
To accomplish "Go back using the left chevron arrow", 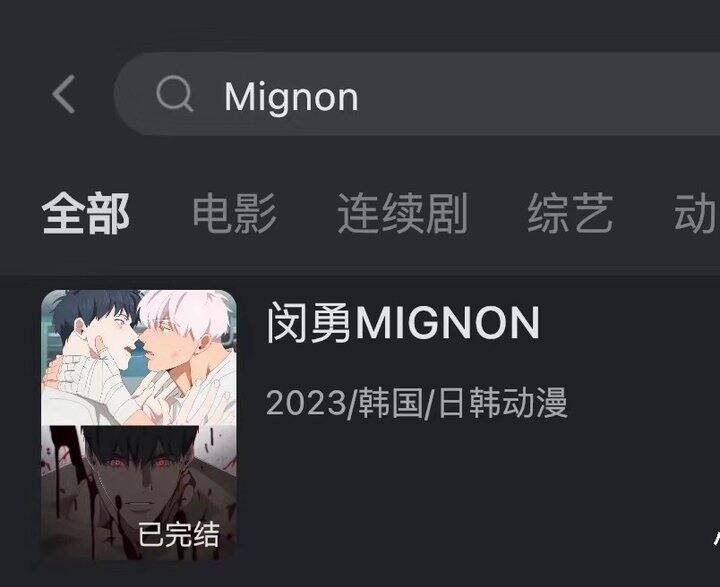I will pyautogui.click(x=64, y=95).
